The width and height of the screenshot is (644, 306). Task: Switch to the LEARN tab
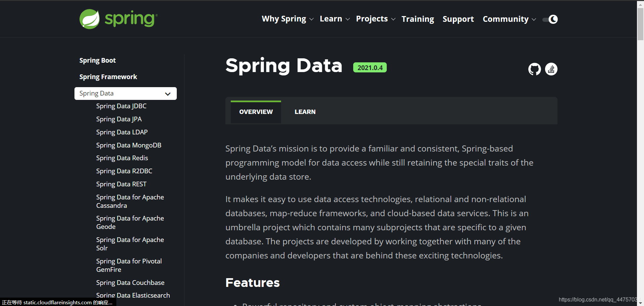click(x=305, y=112)
